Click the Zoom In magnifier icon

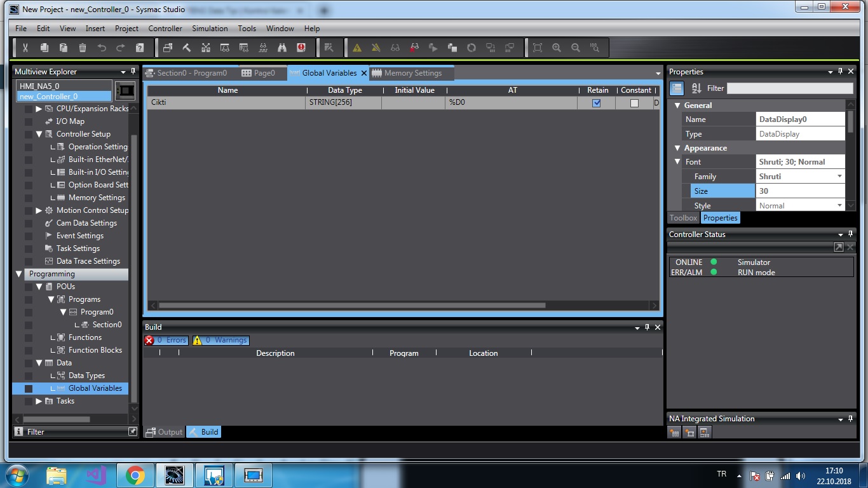coord(557,48)
